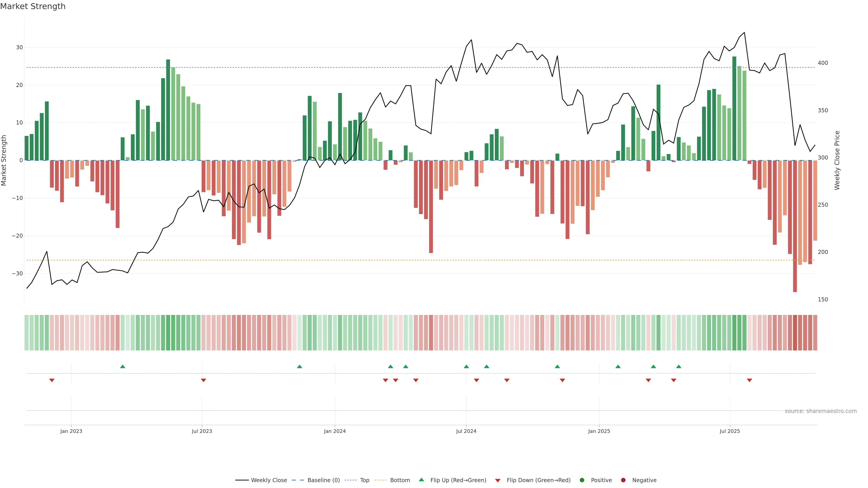
Task: Click the Flip Down red triangle legend icon
Action: pos(498,481)
